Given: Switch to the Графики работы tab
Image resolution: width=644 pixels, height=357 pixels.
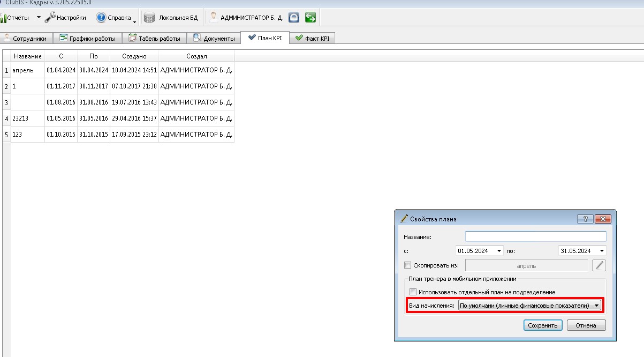Looking at the screenshot, I should pyautogui.click(x=87, y=39).
